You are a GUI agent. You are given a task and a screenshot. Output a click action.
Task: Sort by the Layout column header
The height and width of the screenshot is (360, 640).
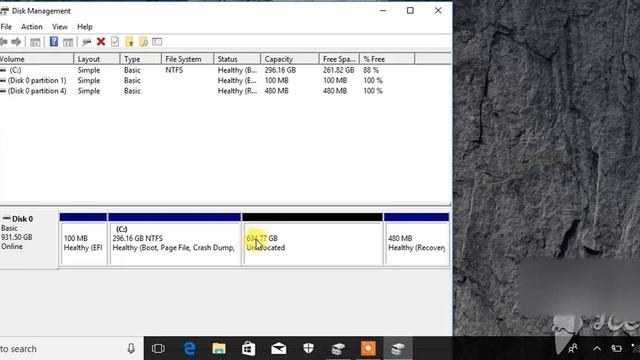click(97, 59)
